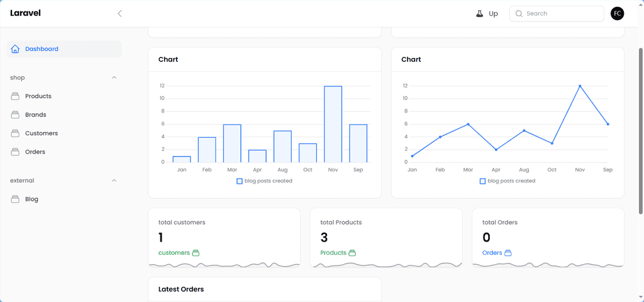Viewport: 644px width, 302px height.
Task: Open the Dashboard menu item
Action: tap(64, 49)
